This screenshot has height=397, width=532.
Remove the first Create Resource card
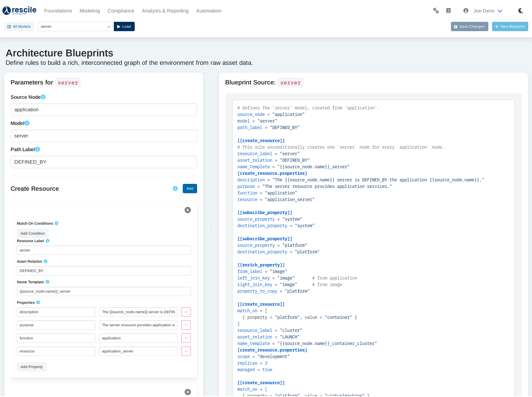pyautogui.click(x=188, y=210)
